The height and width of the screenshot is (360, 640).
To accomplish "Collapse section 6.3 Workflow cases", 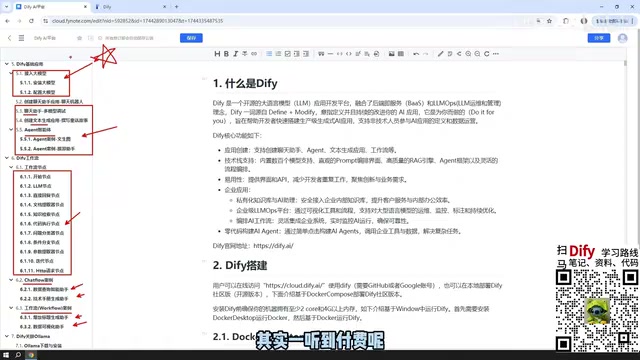I will tap(11, 308).
